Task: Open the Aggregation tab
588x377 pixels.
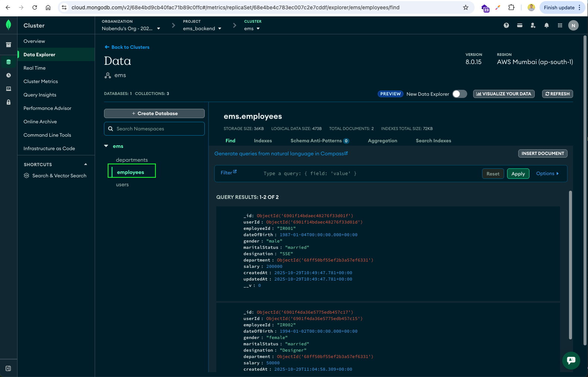Action: click(x=383, y=140)
